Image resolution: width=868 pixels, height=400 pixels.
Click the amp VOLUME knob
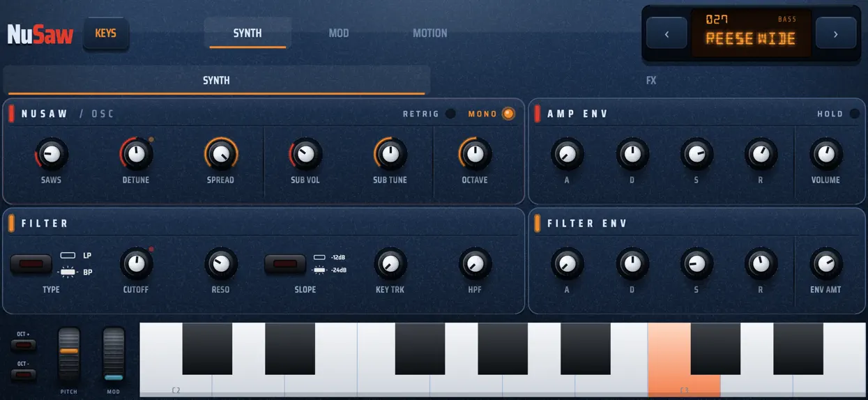825,154
